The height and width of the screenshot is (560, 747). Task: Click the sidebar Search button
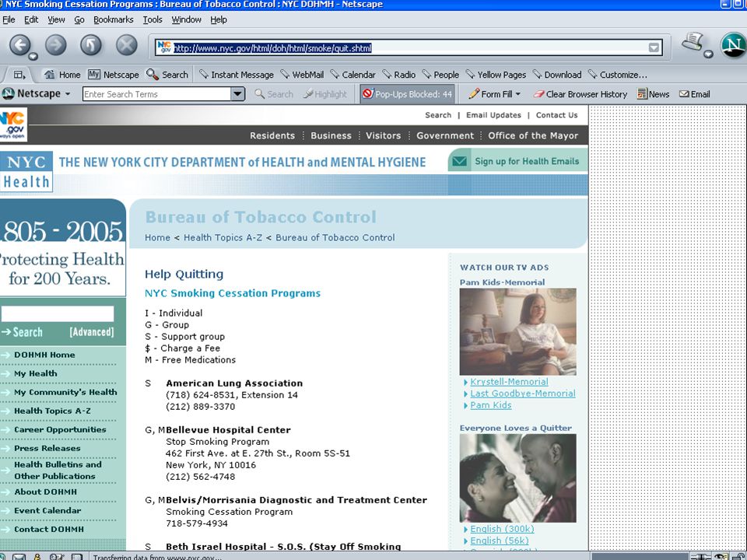(23, 332)
